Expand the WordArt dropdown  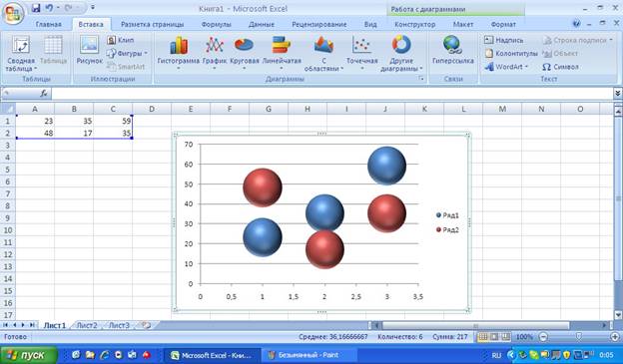506,67
